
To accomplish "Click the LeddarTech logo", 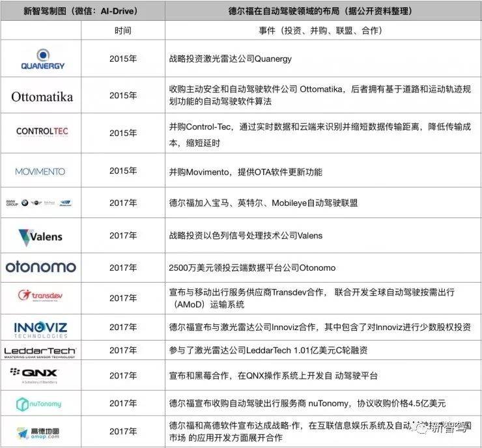I will [x=40, y=352].
